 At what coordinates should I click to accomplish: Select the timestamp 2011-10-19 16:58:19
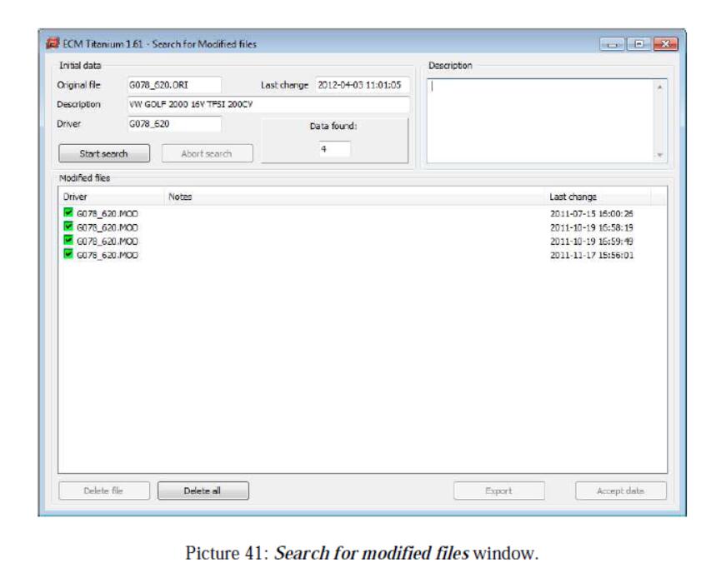pos(591,227)
